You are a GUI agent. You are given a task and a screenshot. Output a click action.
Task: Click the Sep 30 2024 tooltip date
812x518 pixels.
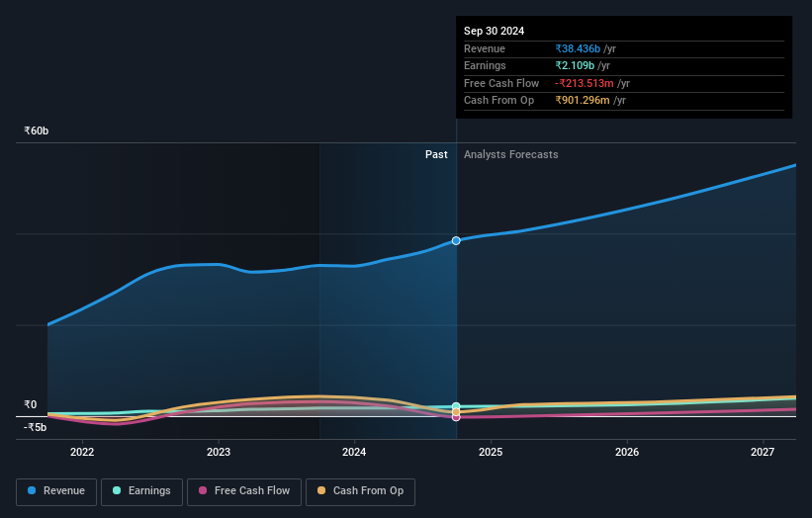495,31
